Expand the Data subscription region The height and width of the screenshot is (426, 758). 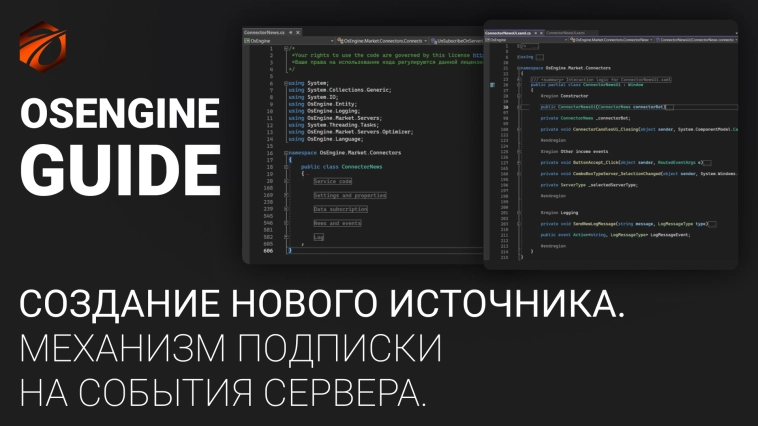(x=286, y=209)
